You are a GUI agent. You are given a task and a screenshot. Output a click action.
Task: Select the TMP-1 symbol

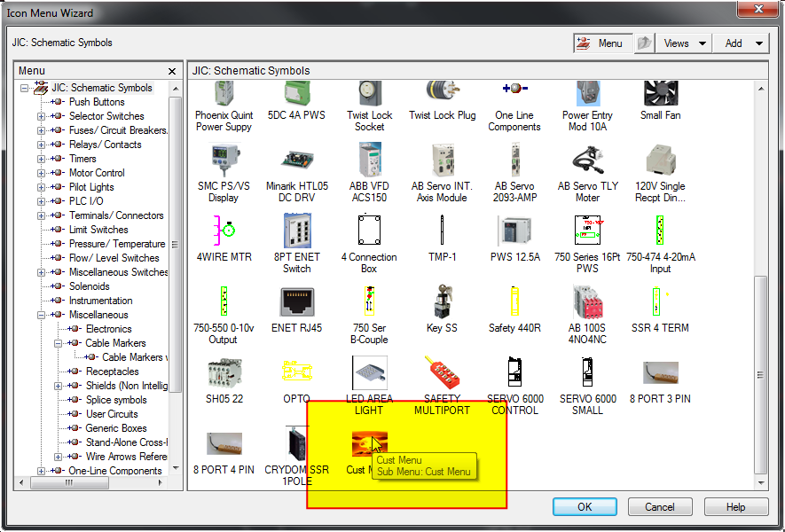[x=442, y=231]
